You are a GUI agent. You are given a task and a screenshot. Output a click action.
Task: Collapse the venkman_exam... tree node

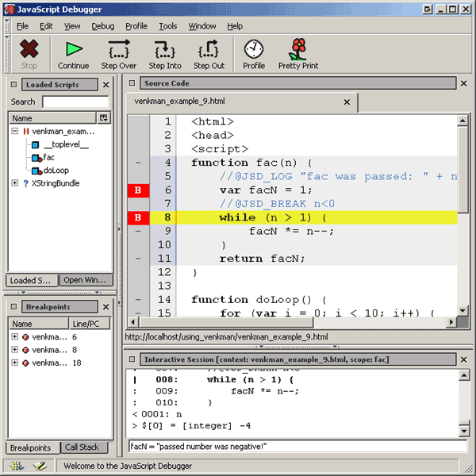click(14, 131)
